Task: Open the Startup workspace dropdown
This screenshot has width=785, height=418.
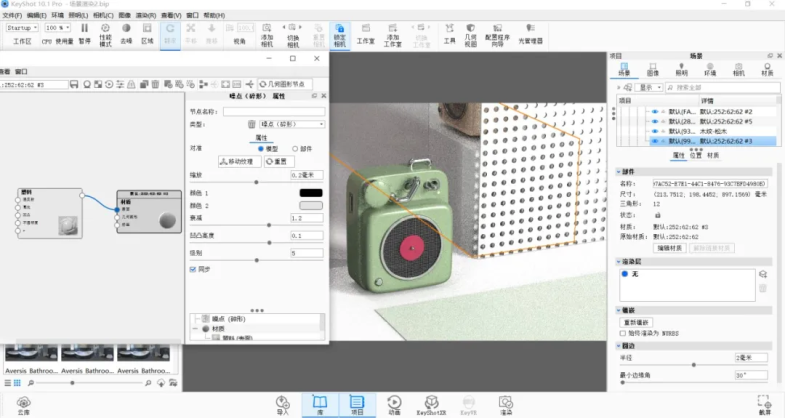Action: pos(23,28)
